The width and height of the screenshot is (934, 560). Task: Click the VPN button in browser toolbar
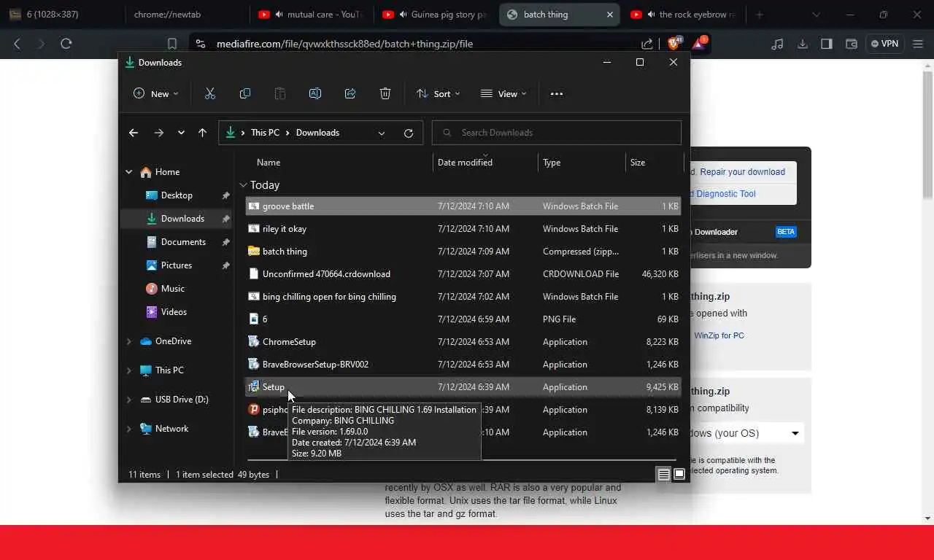(x=884, y=44)
